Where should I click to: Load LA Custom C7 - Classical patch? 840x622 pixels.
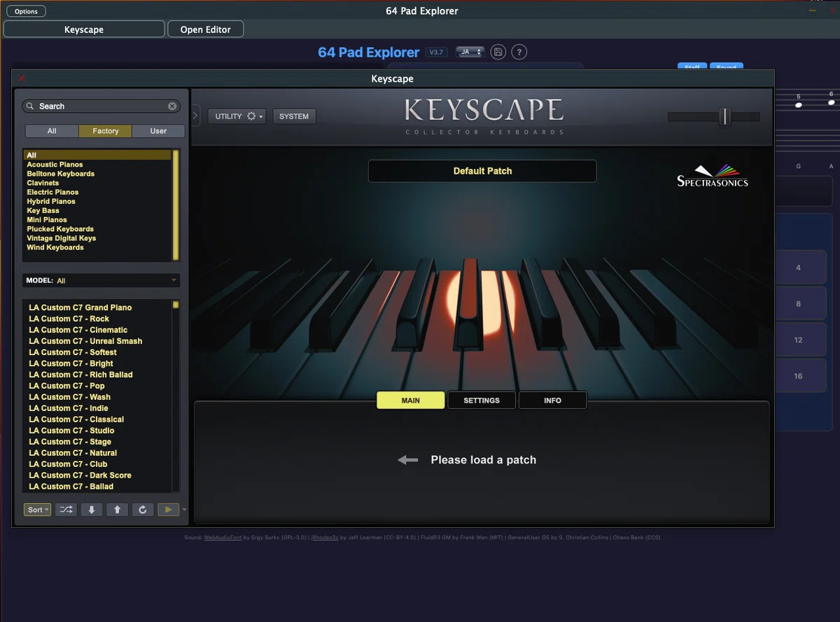tap(76, 420)
